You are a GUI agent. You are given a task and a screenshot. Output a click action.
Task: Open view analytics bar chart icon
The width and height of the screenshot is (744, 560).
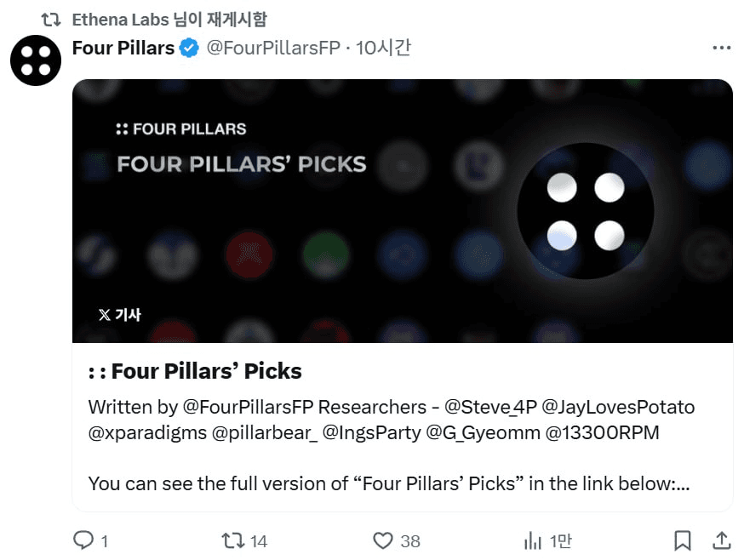click(x=532, y=540)
